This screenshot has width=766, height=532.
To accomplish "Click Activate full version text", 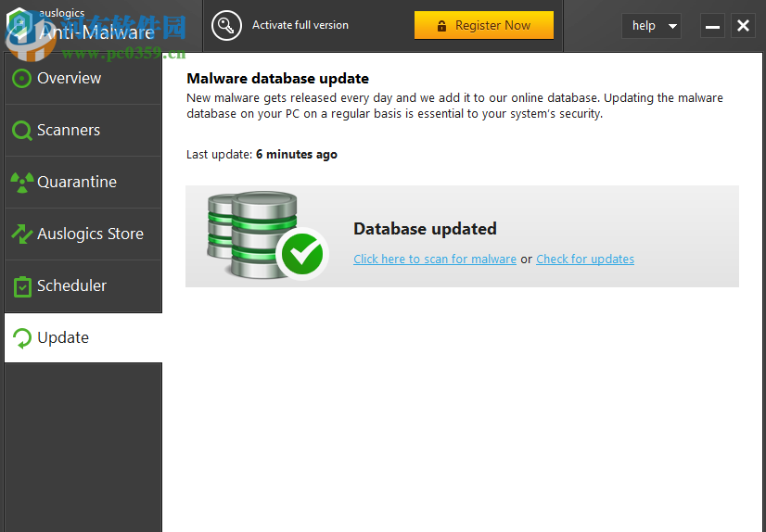I will coord(300,25).
